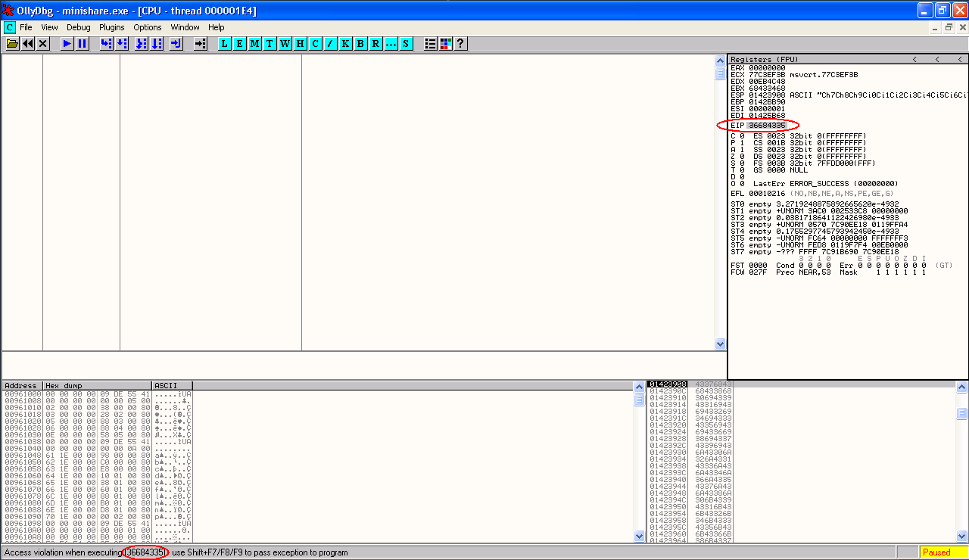Click the question mark Help toolbar icon
This screenshot has width=969, height=560.
coord(460,44)
